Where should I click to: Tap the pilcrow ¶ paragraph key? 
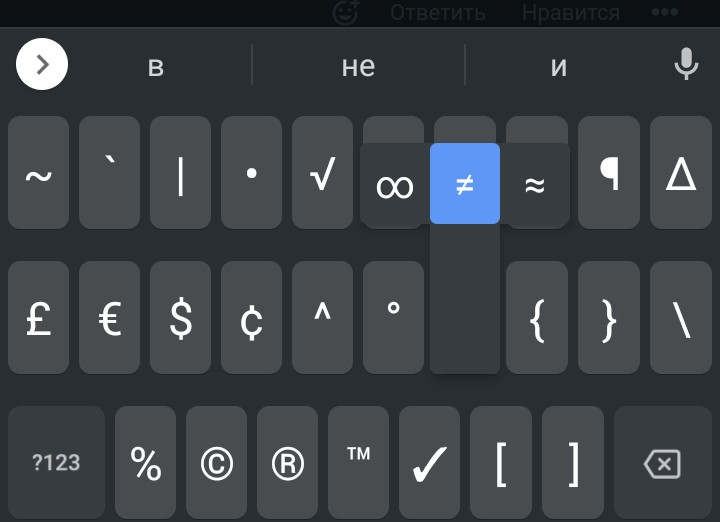609,173
